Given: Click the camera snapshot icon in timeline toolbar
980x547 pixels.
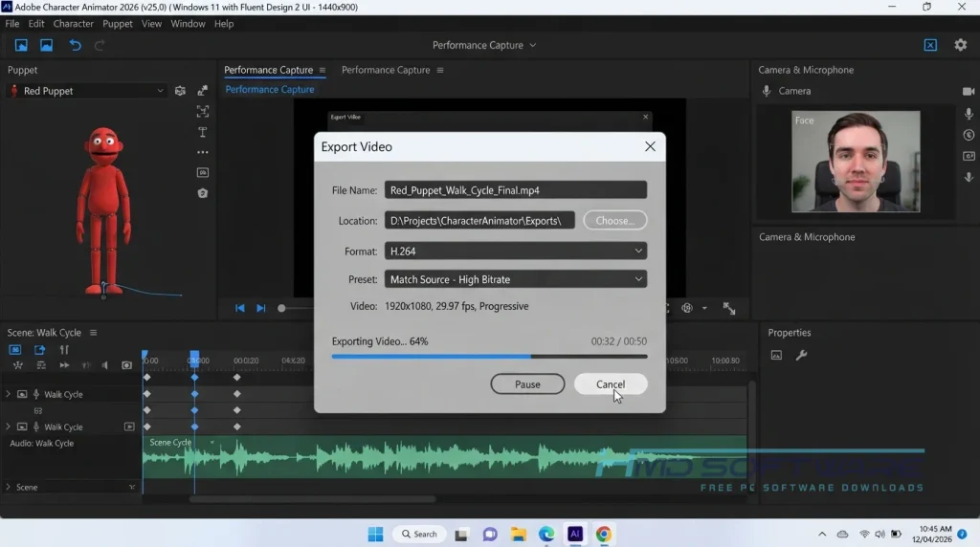Looking at the screenshot, I should (x=126, y=365).
